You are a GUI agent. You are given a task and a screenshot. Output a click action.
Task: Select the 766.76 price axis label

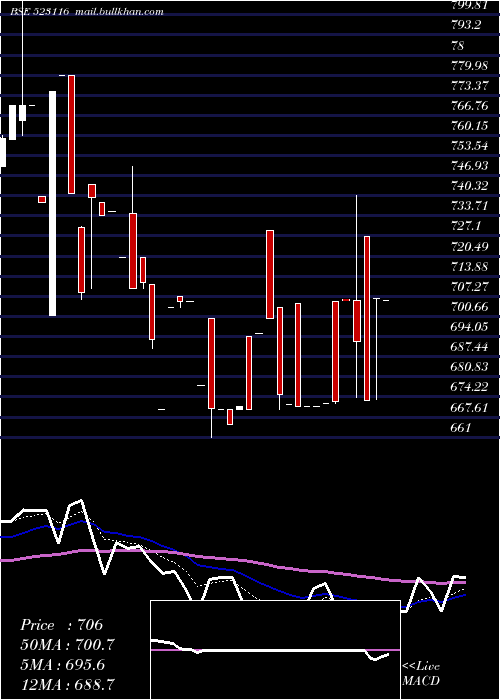coord(469,106)
